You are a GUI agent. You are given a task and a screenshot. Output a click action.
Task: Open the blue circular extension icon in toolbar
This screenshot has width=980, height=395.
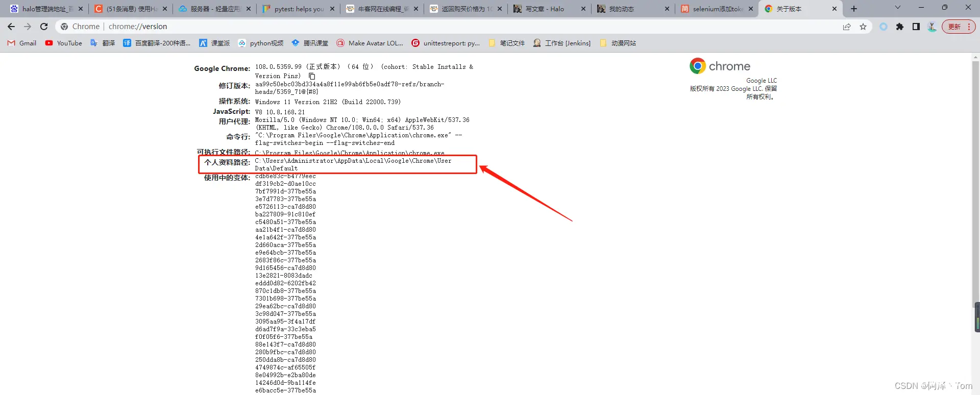coord(884,27)
